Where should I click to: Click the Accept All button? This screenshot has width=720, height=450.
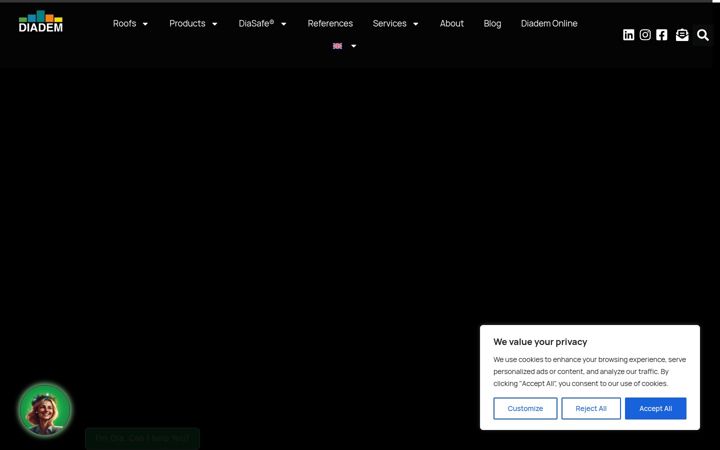(656, 408)
